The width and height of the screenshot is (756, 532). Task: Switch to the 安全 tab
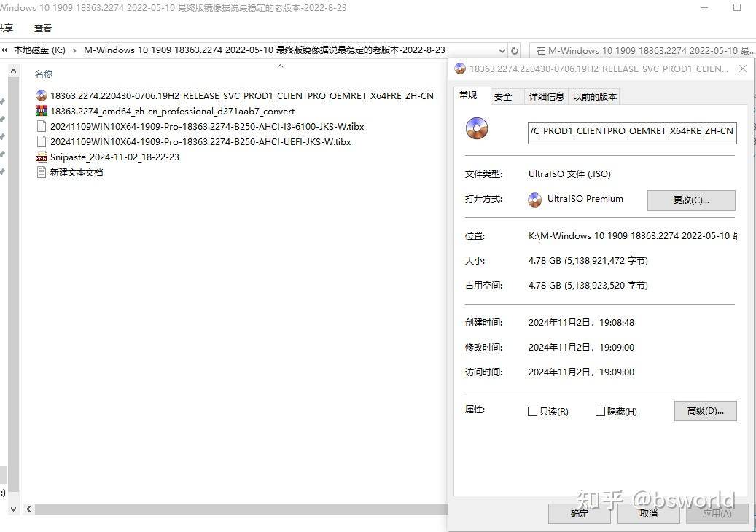(x=503, y=96)
